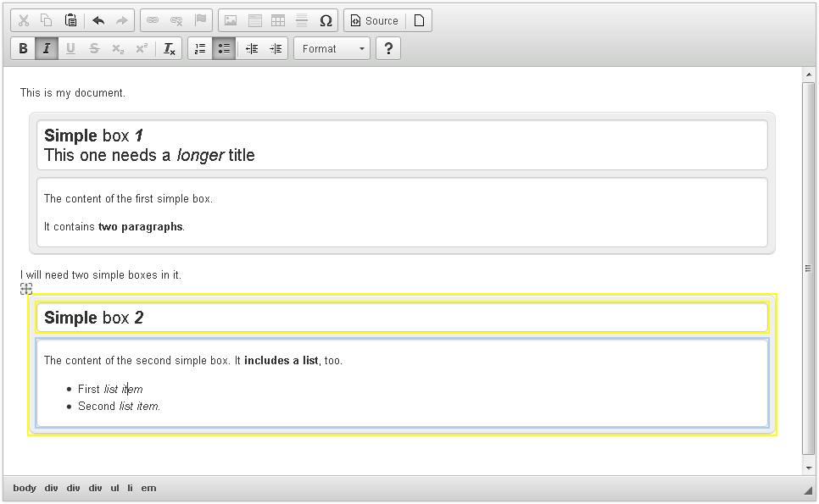Click 'This one needs a longer title'
Screen dimensions: 819x504
click(x=149, y=155)
